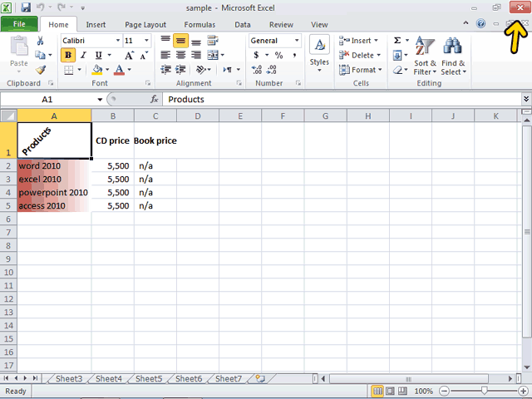This screenshot has width=532, height=399.
Task: Open the Styles gallery
Action: pos(319,53)
